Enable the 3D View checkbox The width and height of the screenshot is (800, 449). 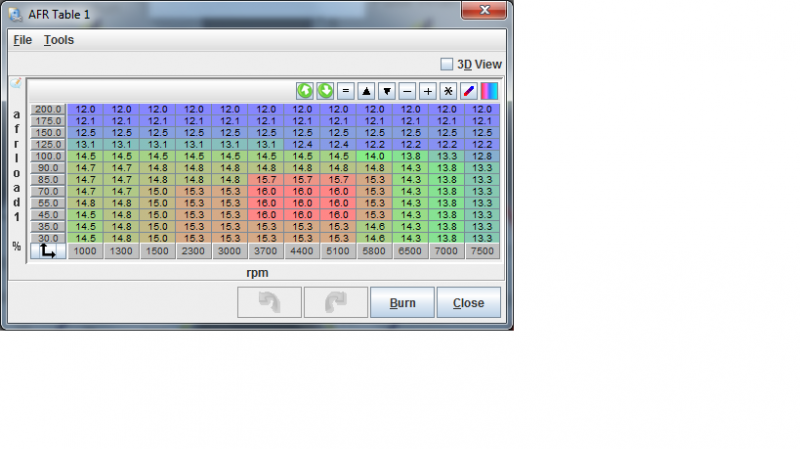[x=446, y=64]
